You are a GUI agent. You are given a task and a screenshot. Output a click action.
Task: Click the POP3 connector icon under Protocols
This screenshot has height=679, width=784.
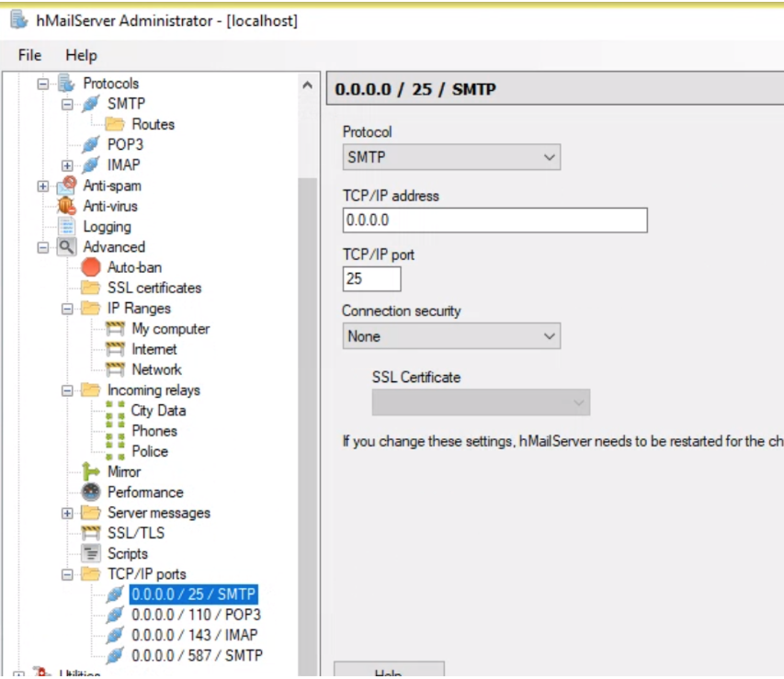coord(90,144)
